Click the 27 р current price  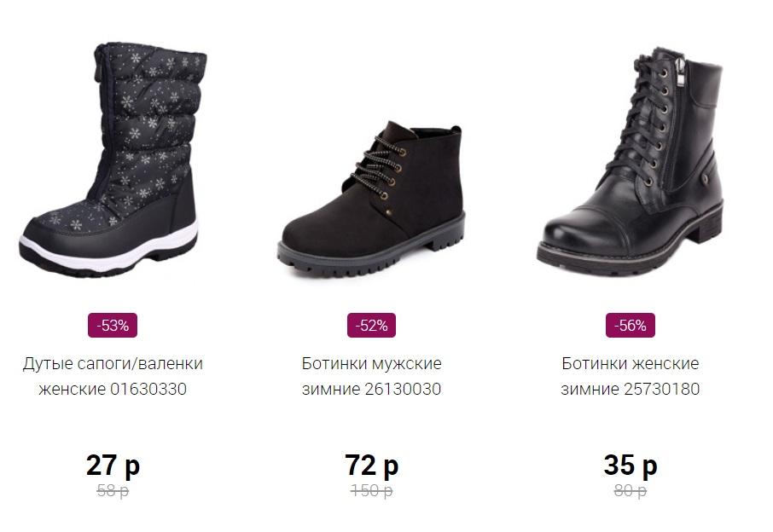(113, 465)
